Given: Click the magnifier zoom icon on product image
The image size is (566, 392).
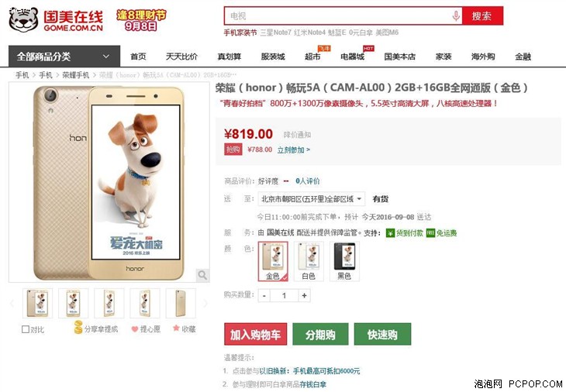Looking at the screenshot, I should 202,275.
